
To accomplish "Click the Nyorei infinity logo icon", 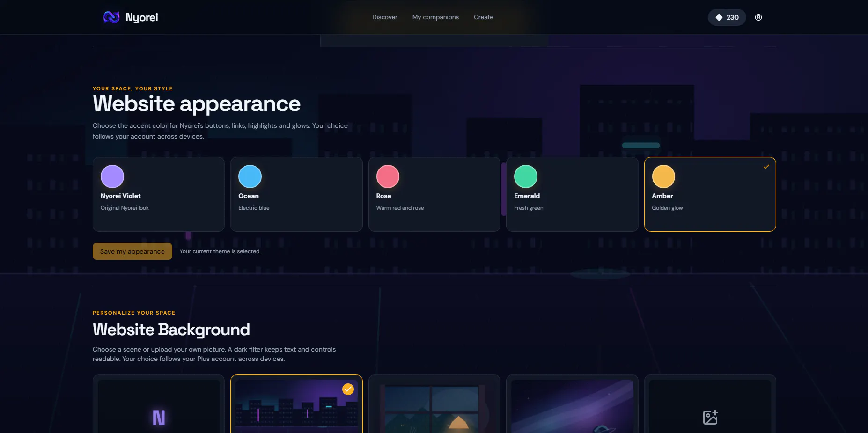I will tap(111, 17).
